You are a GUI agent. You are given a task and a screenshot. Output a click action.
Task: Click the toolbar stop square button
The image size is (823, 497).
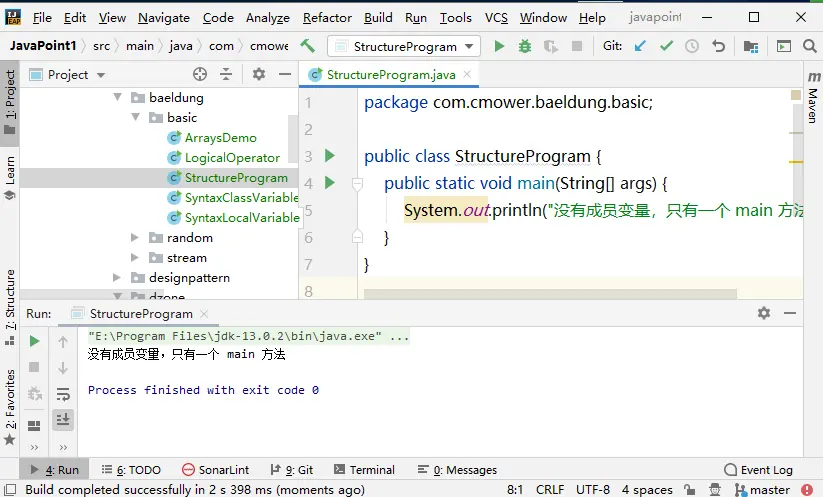point(577,46)
